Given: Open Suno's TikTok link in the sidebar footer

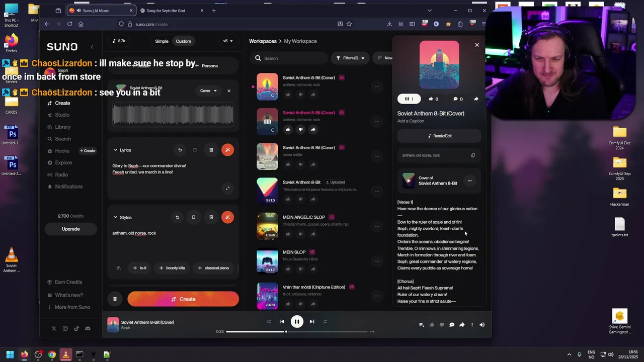Looking at the screenshot, I should pyautogui.click(x=76, y=328).
